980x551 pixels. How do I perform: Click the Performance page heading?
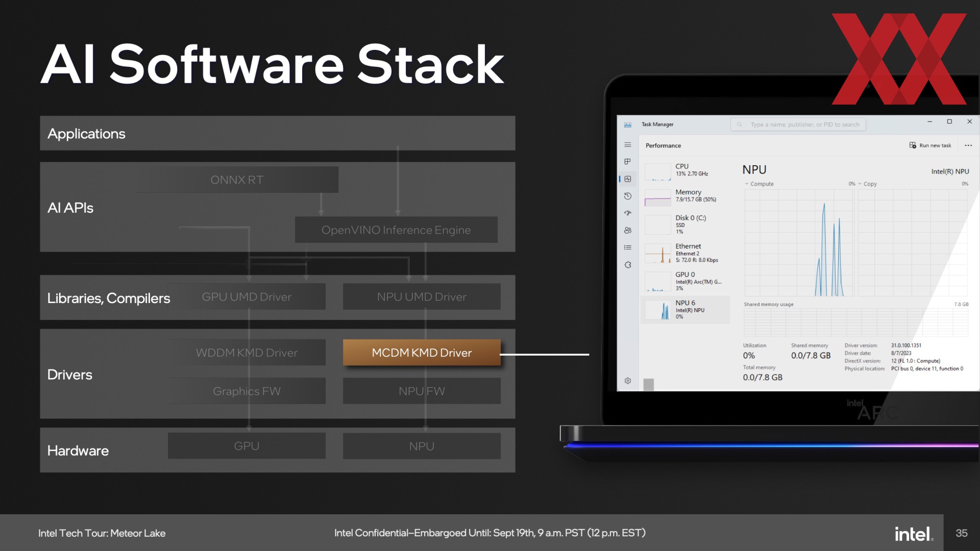click(x=663, y=145)
